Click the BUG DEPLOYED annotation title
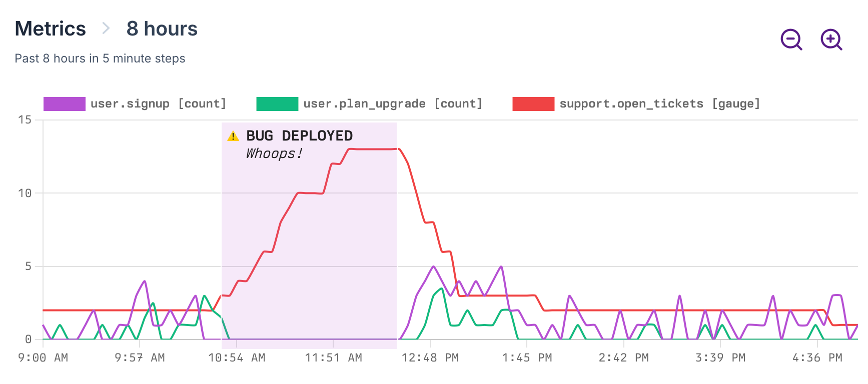Image resolution: width=868 pixels, height=384 pixels. pos(299,136)
